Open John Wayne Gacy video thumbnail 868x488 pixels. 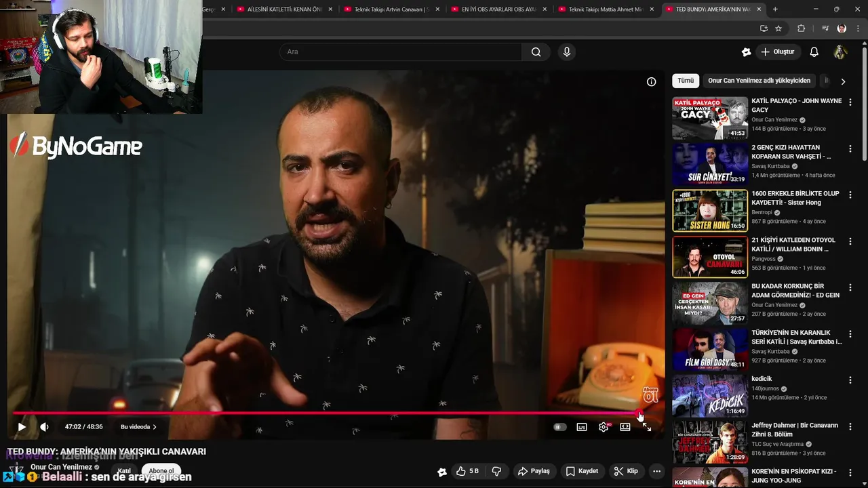710,118
